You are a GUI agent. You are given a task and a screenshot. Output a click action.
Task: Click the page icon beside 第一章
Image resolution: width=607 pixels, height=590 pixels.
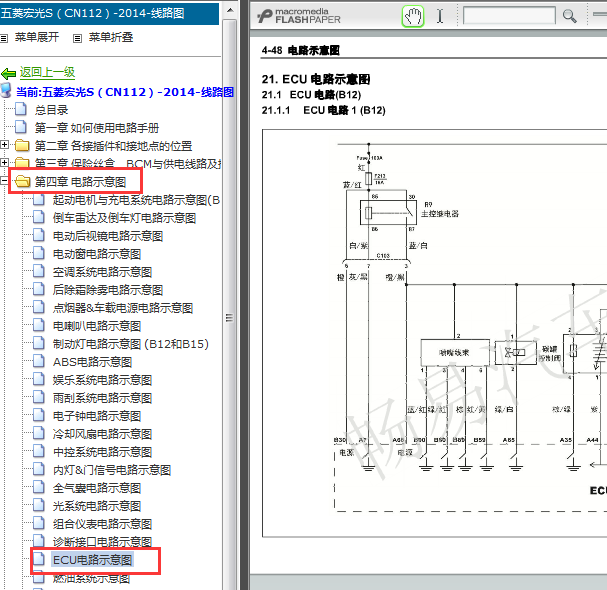tap(21, 127)
